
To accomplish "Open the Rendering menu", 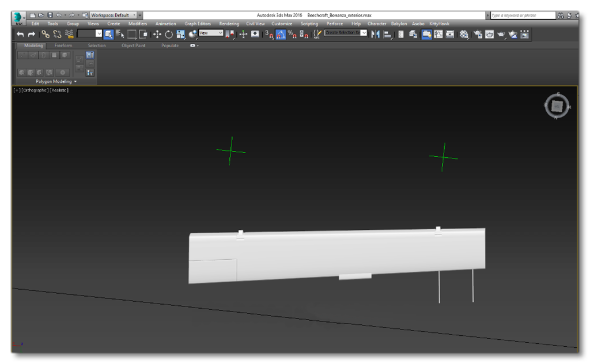I will (x=229, y=24).
